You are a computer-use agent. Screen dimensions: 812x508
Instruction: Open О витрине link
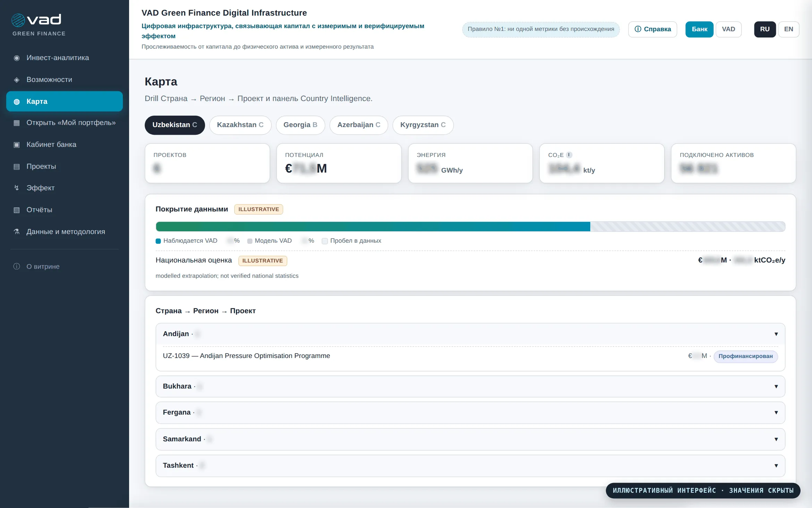click(65, 266)
